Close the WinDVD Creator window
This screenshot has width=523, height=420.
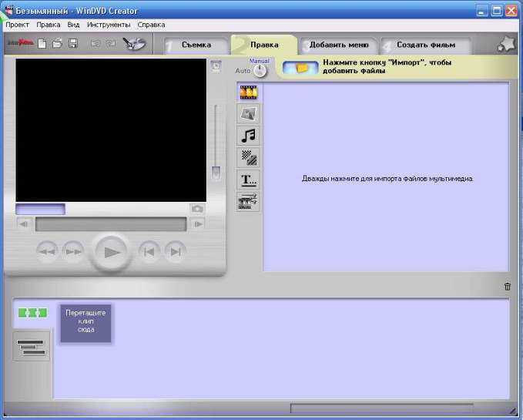click(x=511, y=11)
